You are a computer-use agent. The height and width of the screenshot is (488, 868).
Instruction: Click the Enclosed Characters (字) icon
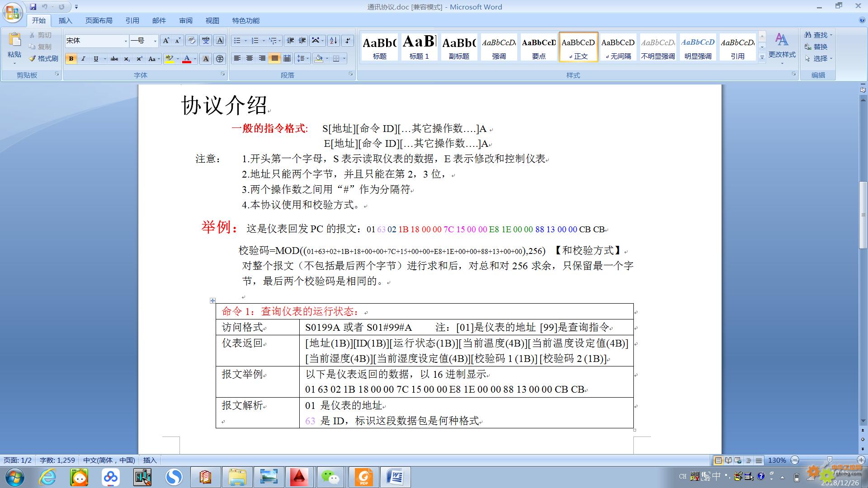pyautogui.click(x=220, y=59)
